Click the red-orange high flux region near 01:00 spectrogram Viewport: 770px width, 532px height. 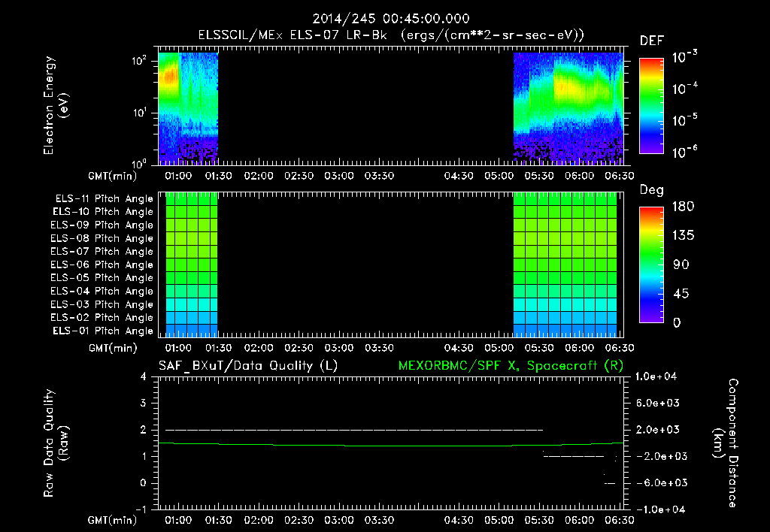170,77
